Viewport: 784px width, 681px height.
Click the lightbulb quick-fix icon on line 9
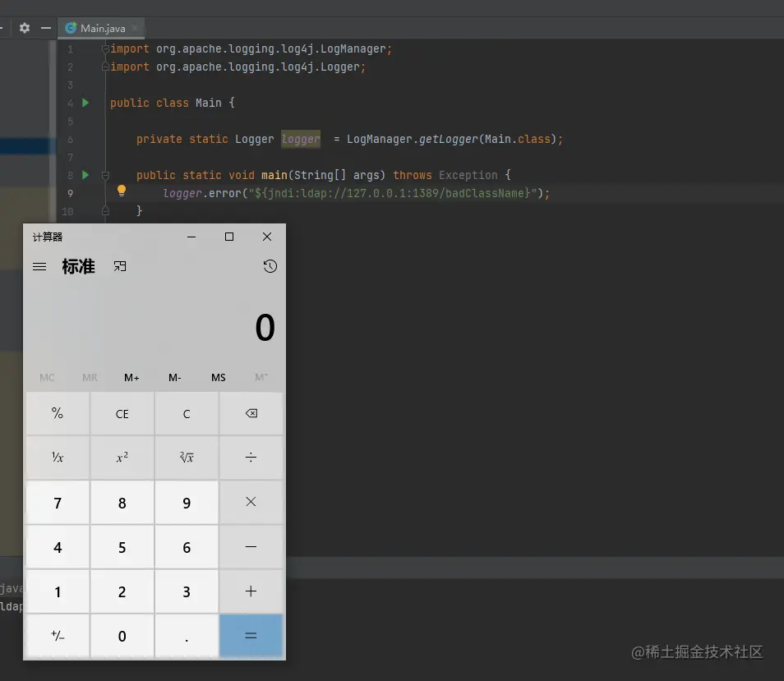(x=122, y=191)
